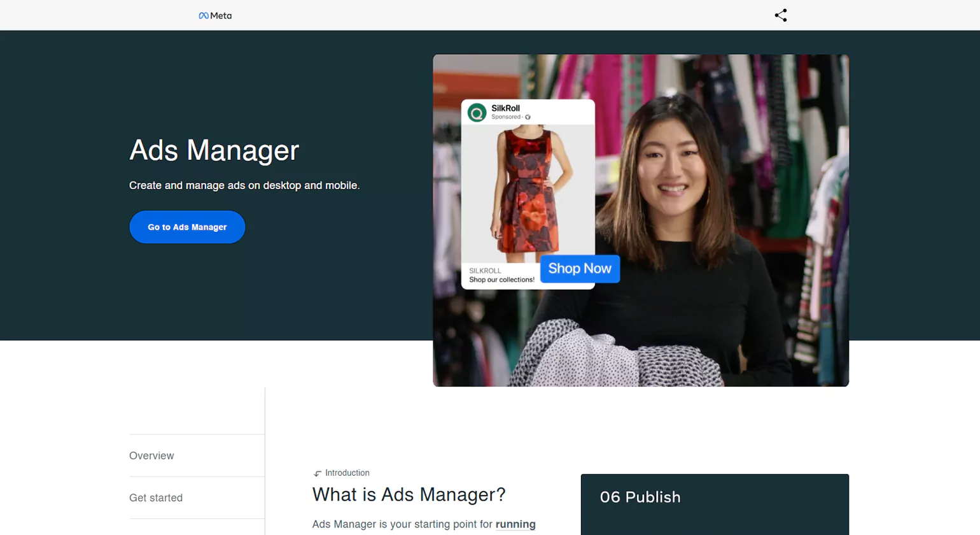Click the SilkRoll sponsor name in the ad
980x535 pixels.
(x=507, y=108)
